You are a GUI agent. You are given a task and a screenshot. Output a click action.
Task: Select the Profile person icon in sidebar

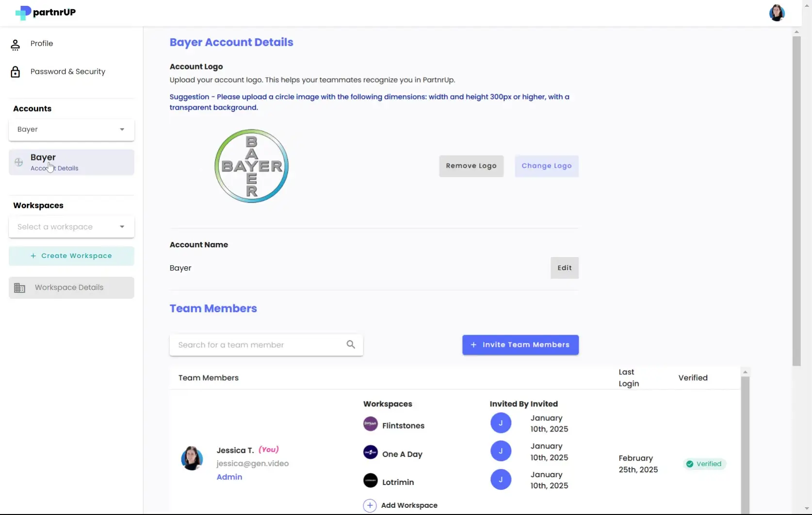pos(16,44)
